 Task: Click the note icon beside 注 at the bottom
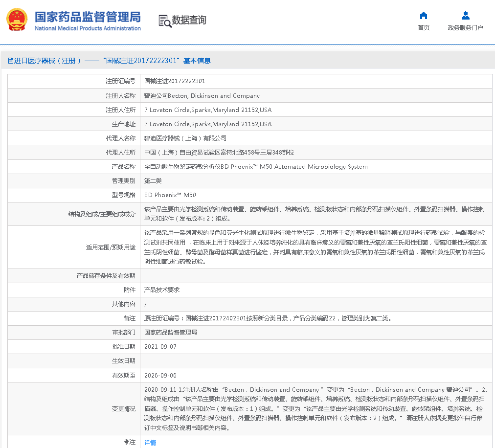(126, 442)
